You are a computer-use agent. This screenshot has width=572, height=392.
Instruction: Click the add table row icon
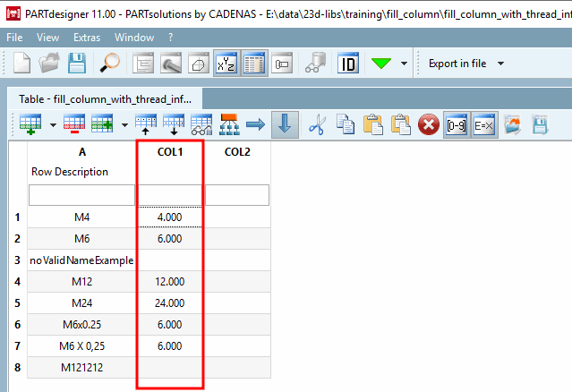30,125
